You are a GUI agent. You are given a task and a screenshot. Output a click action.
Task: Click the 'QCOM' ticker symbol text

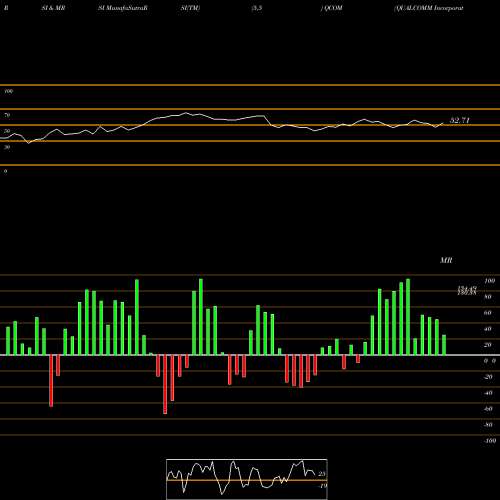coord(333,8)
